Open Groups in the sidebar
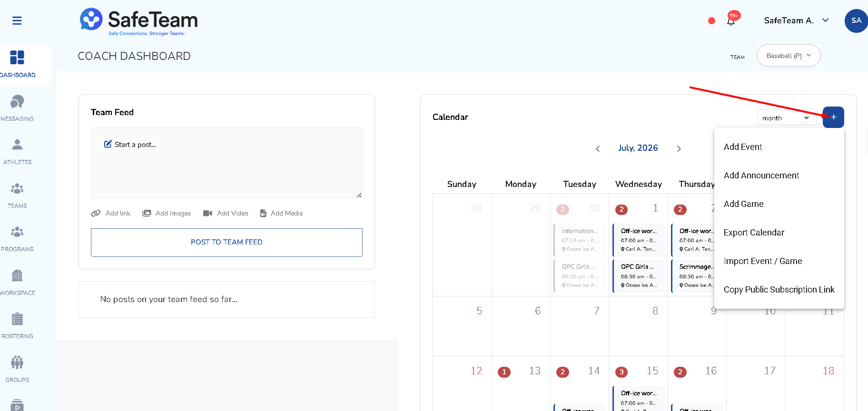The height and width of the screenshot is (411, 868). 17,369
